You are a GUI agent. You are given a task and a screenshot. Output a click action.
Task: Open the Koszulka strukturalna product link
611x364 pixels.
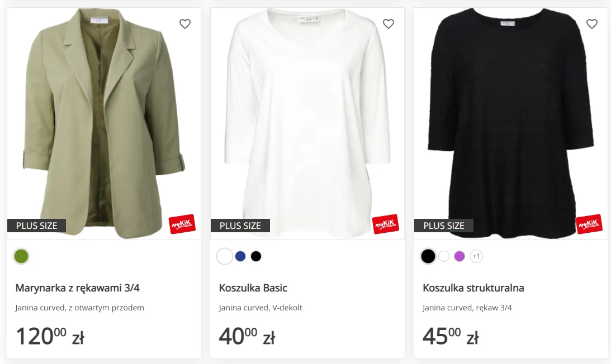pos(473,288)
